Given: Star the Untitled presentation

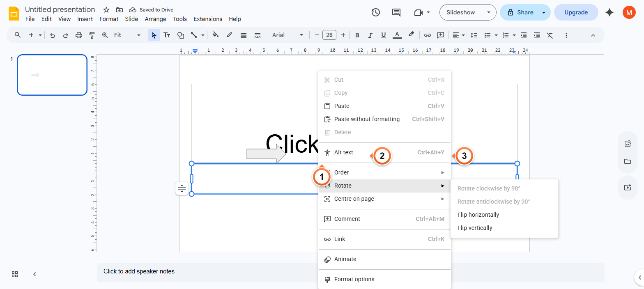Looking at the screenshot, I should 106,9.
